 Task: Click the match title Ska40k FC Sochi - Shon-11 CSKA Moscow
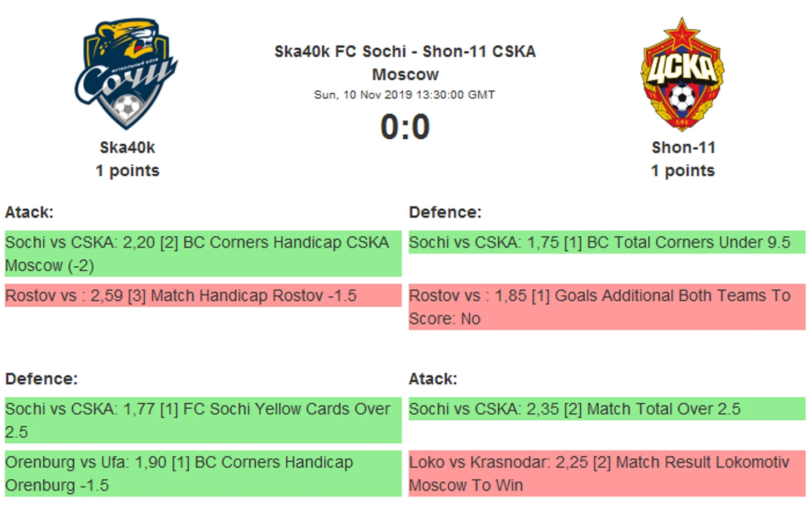[405, 63]
